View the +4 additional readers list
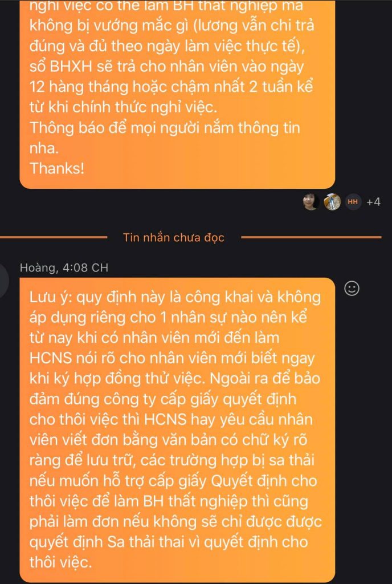The height and width of the screenshot is (584, 392). [x=373, y=202]
